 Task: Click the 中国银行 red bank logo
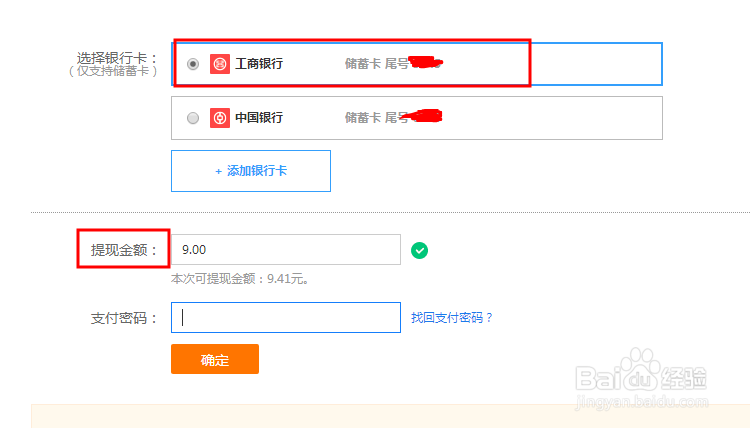[219, 118]
